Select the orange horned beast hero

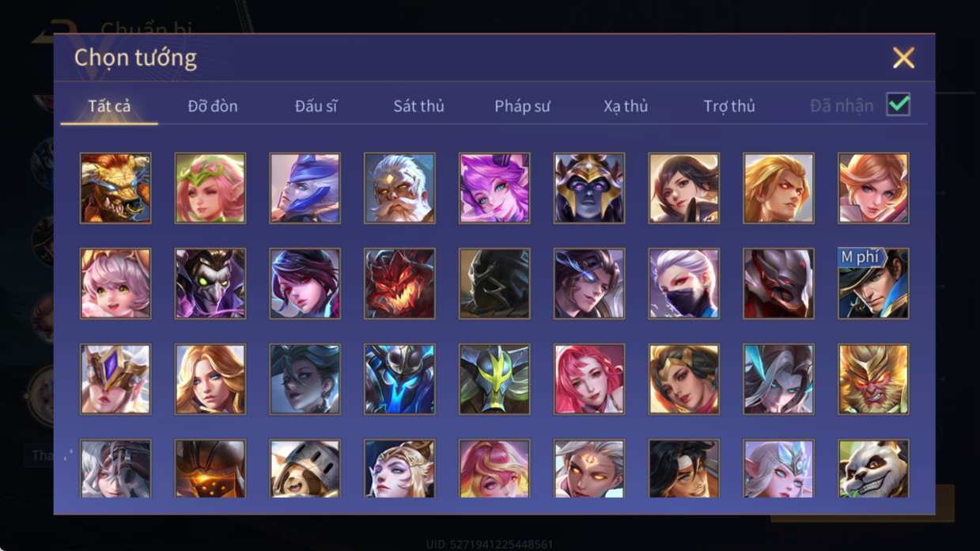(x=115, y=188)
